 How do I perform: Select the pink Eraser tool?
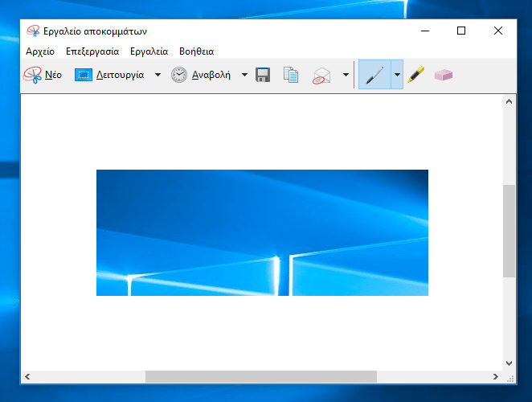(x=444, y=75)
